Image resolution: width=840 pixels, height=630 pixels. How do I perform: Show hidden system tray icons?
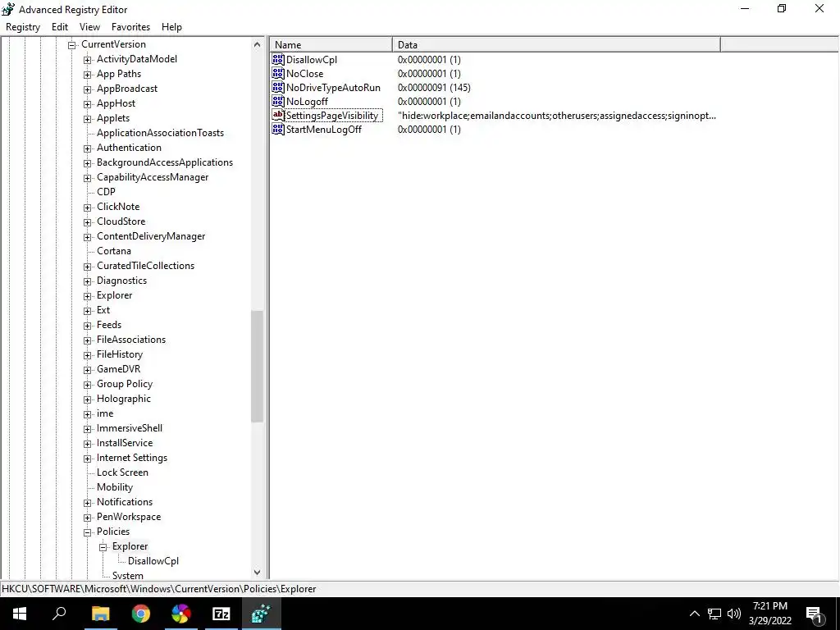(x=694, y=614)
